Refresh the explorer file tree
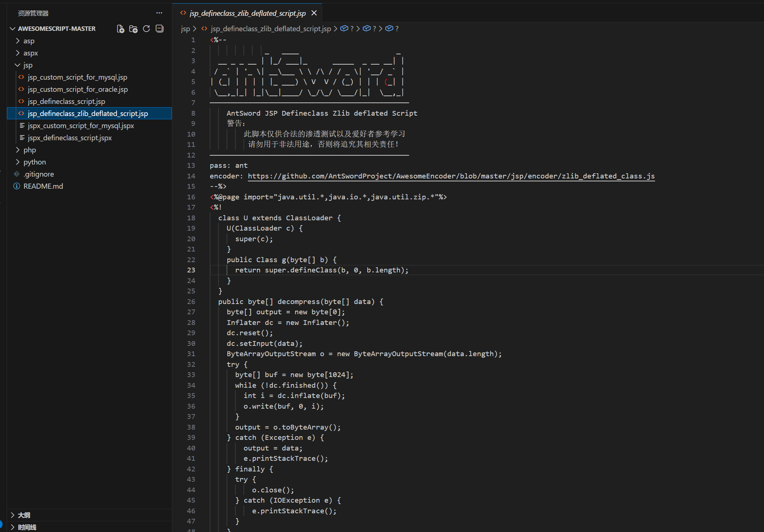 [x=146, y=29]
